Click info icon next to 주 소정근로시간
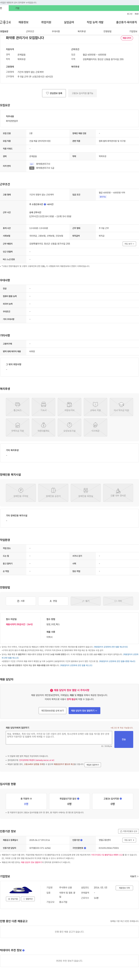Viewport: 139px width, 980px height. tap(45, 204)
